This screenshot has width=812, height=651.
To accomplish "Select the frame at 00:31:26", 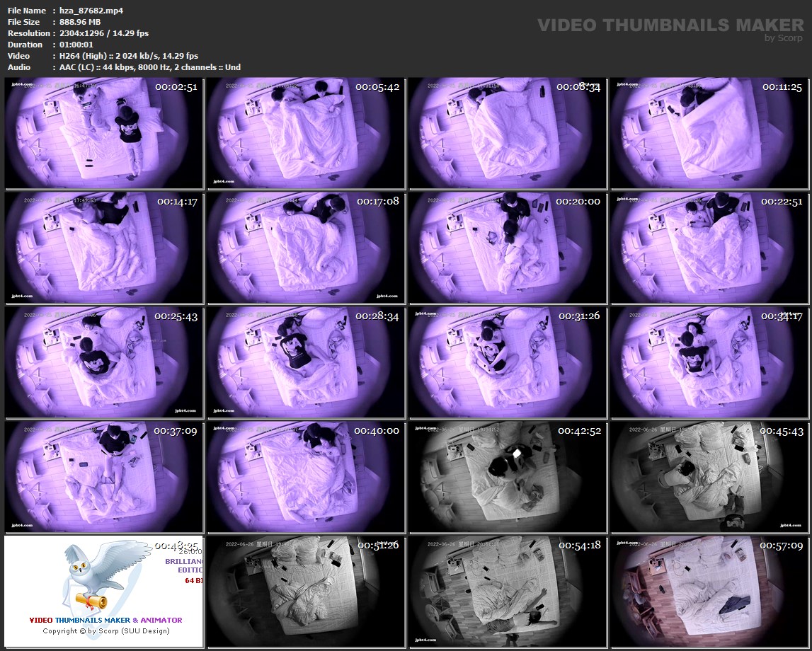I will 507,363.
